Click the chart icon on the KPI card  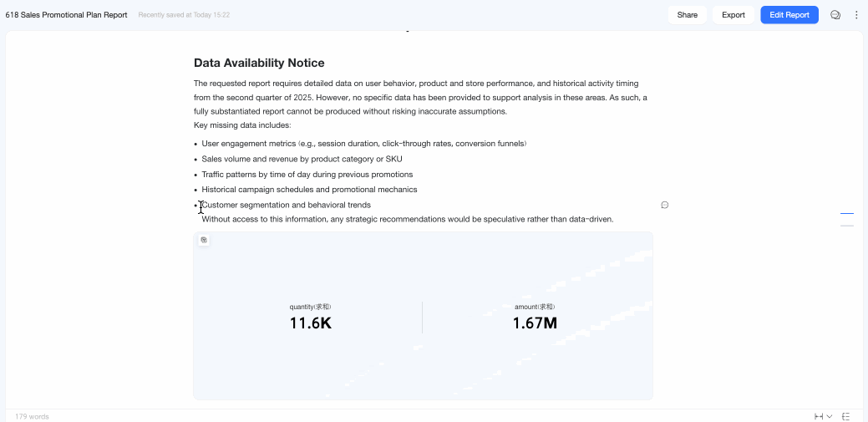204,240
